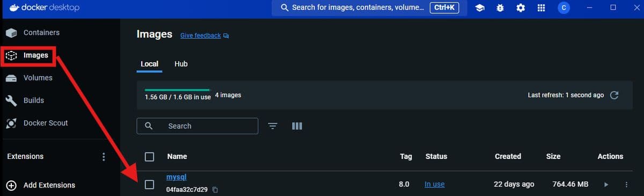Open the Extensions options menu
This screenshot has height=196, width=644.
point(104,157)
